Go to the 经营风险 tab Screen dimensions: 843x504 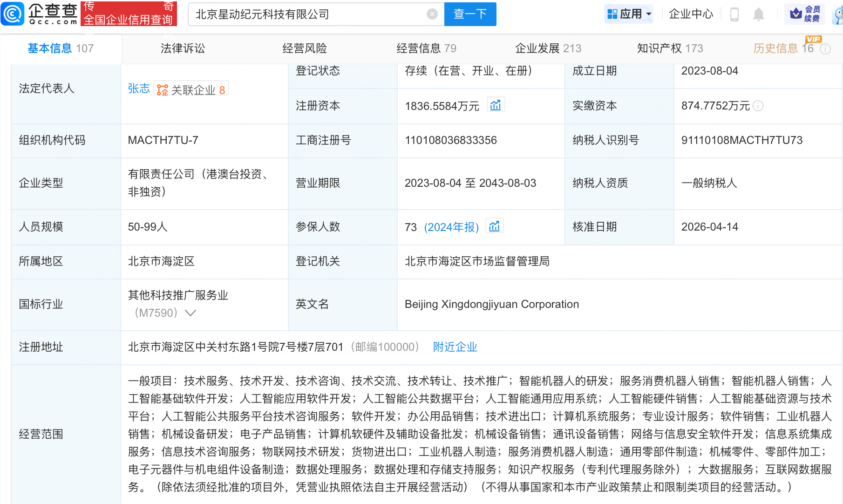[x=305, y=48]
